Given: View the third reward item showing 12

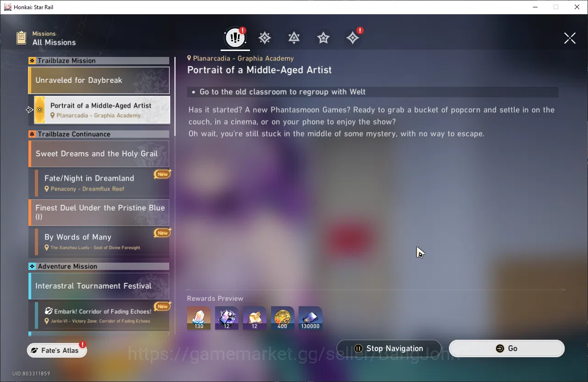Looking at the screenshot, I should point(255,318).
